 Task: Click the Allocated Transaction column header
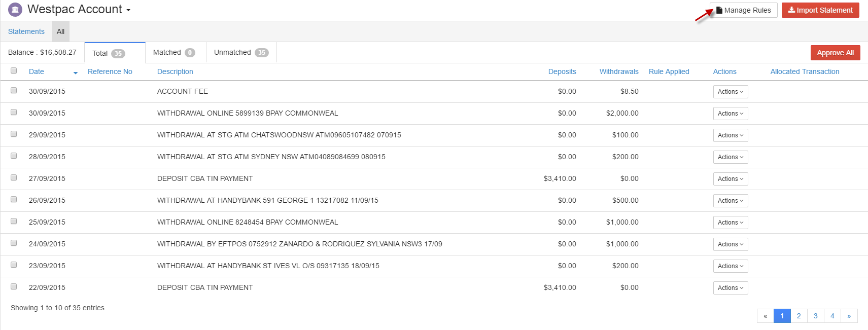click(805, 71)
